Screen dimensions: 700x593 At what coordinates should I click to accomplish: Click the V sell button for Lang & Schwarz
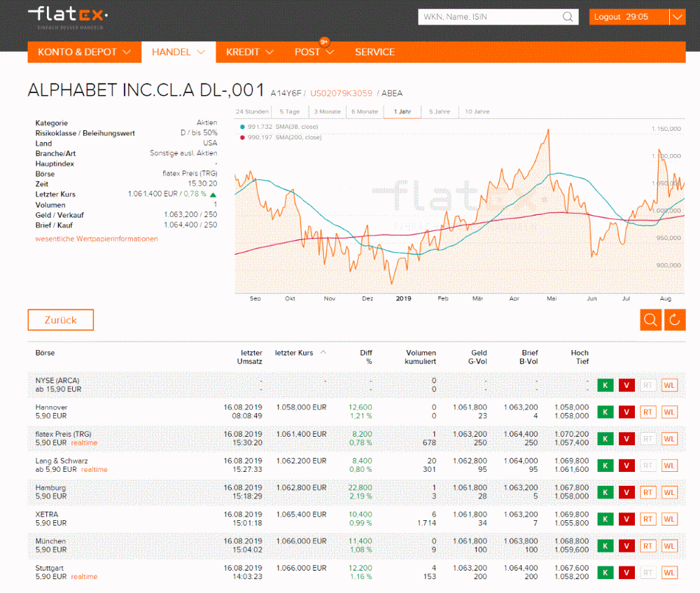click(626, 466)
